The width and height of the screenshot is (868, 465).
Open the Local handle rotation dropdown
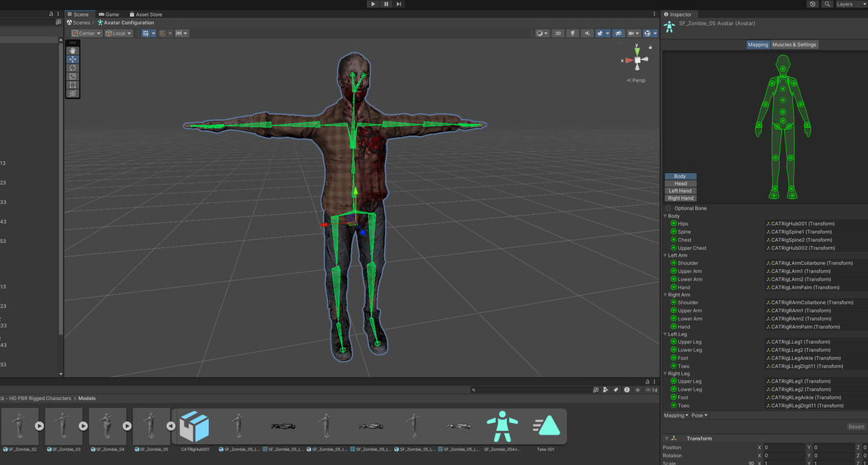point(119,33)
